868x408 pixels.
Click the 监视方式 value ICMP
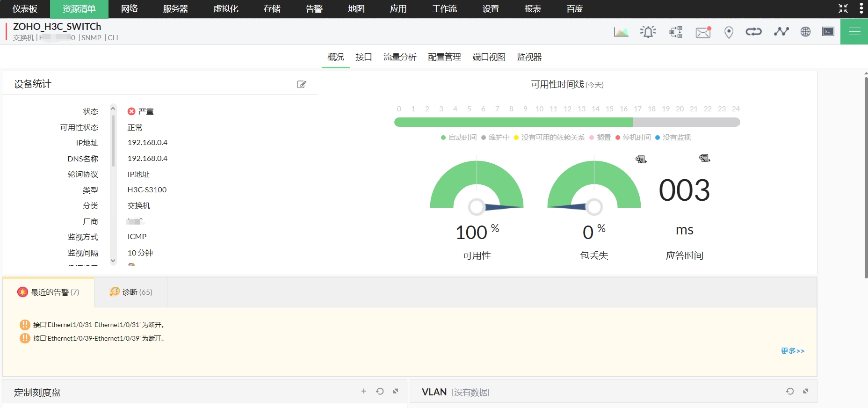coord(137,236)
